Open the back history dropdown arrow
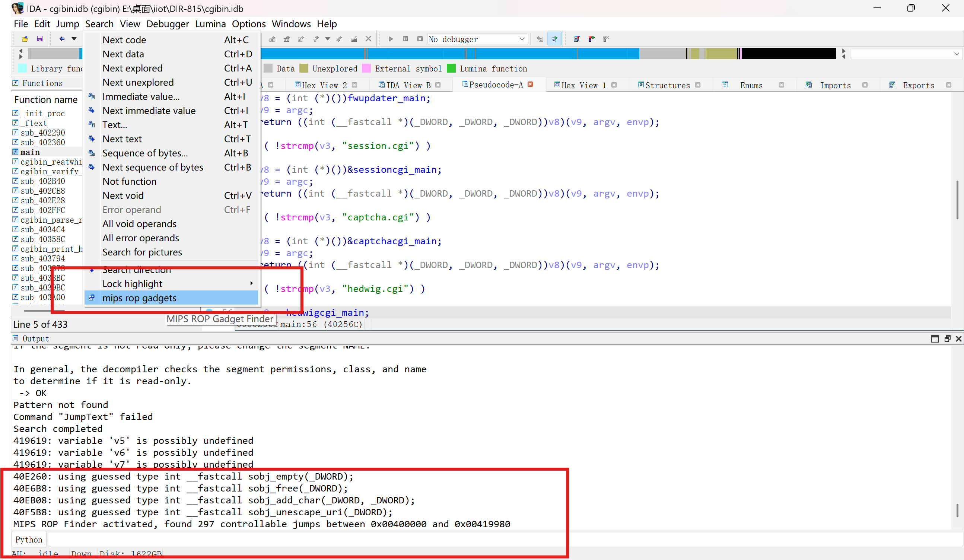Viewport: 964px width, 560px height. pyautogui.click(x=74, y=39)
